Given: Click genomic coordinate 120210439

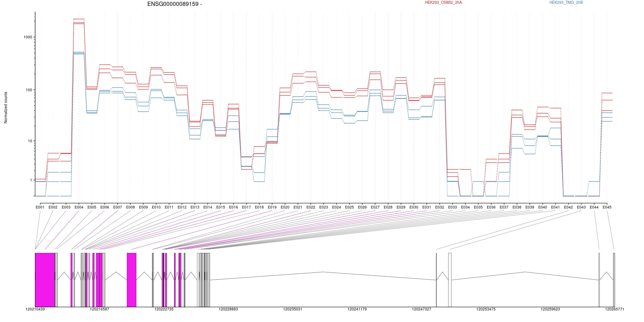Looking at the screenshot, I should 35,309.
